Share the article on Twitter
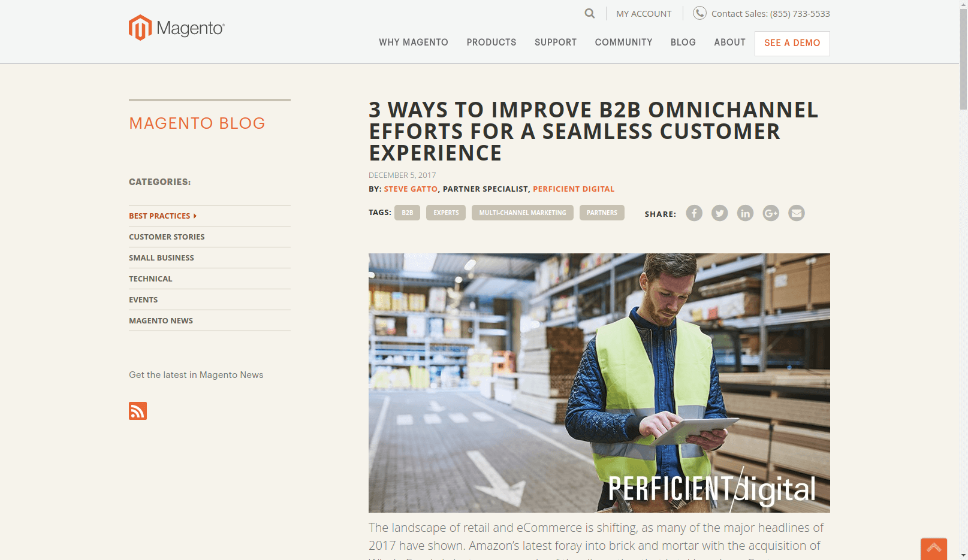 [720, 213]
